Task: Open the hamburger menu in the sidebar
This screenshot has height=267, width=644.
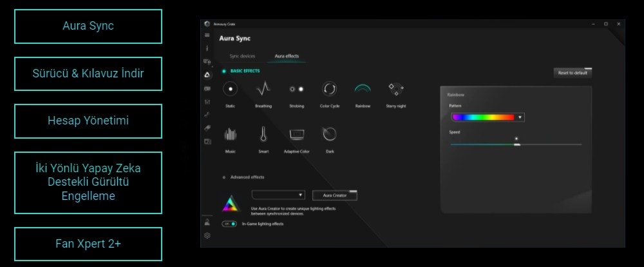Action: 207,35
